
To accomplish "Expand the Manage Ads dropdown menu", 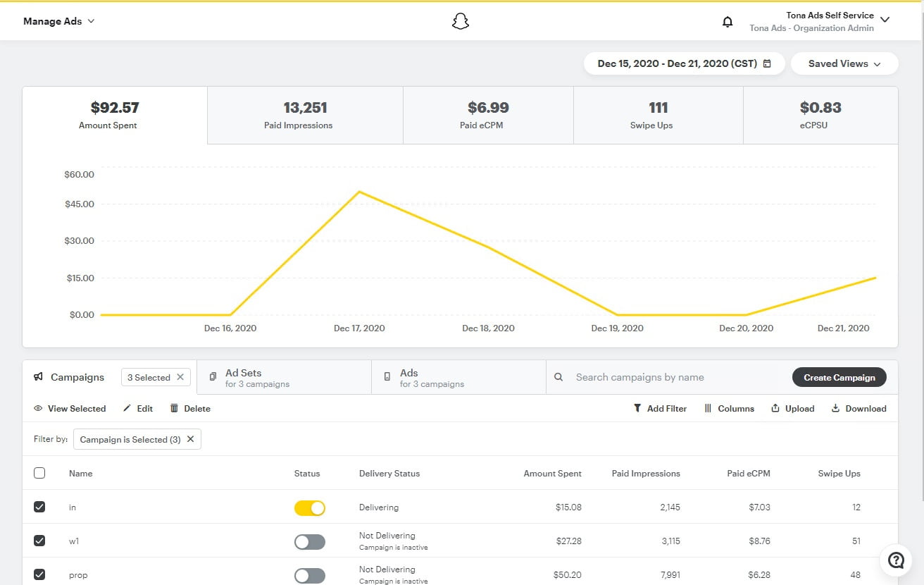I will [59, 21].
